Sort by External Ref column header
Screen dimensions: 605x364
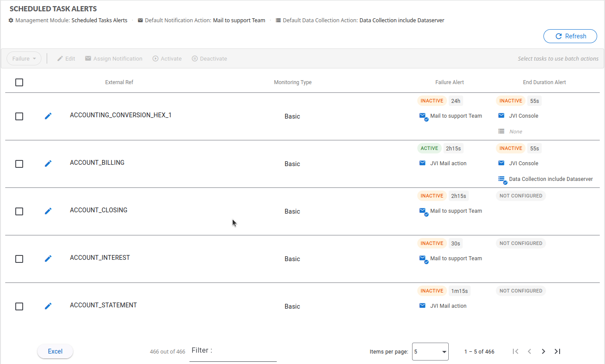point(119,82)
